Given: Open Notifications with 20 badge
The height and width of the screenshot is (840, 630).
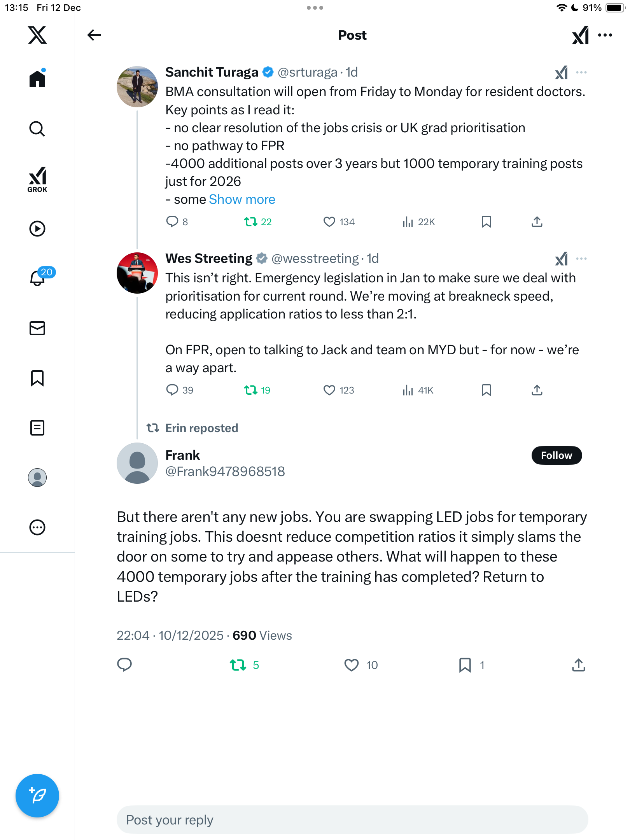Looking at the screenshot, I should [38, 278].
